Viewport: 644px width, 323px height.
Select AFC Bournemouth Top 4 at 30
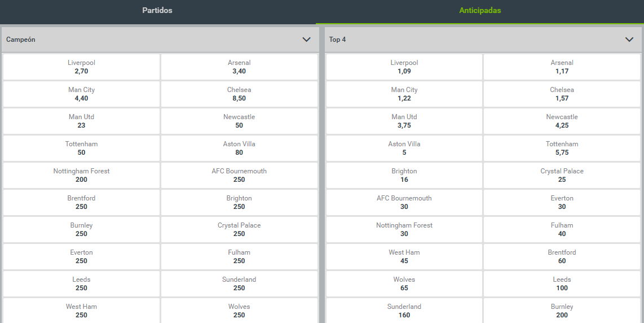[404, 203]
